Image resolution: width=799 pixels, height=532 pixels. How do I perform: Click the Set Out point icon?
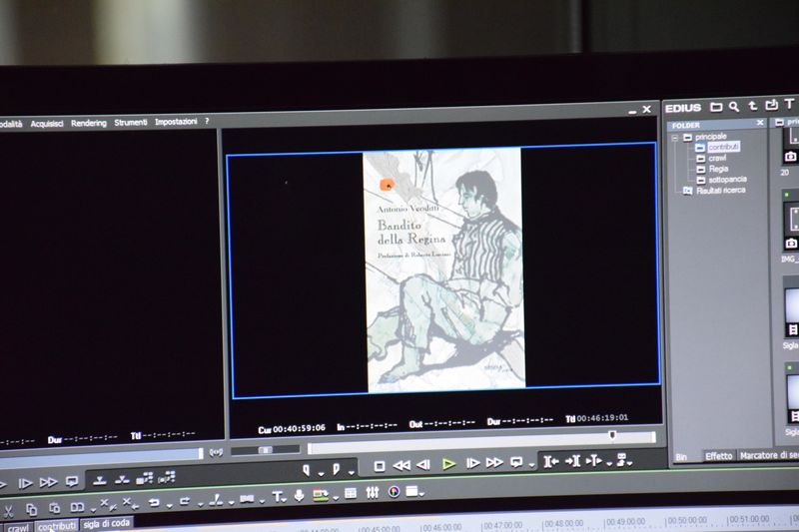(337, 469)
